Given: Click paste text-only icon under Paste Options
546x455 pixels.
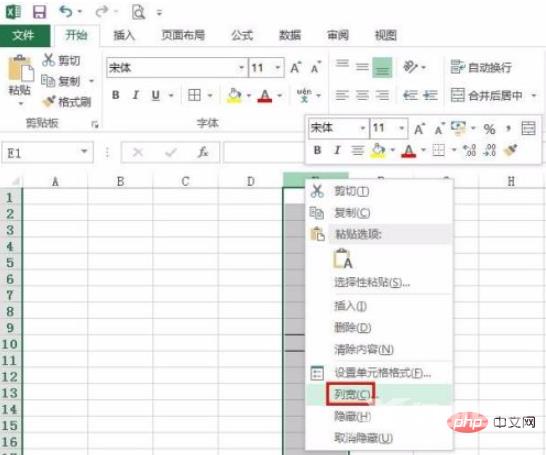Looking at the screenshot, I should tap(343, 259).
